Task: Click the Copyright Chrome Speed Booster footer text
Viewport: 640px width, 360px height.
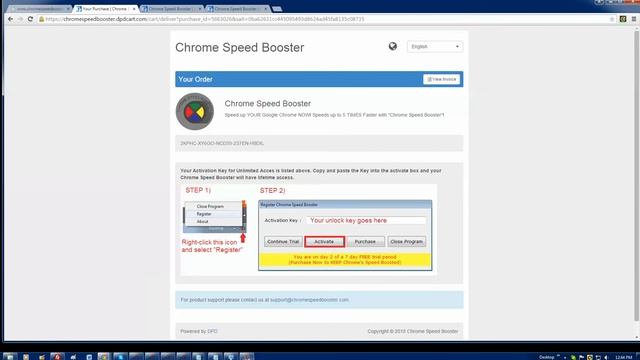Action: pyautogui.click(x=413, y=331)
